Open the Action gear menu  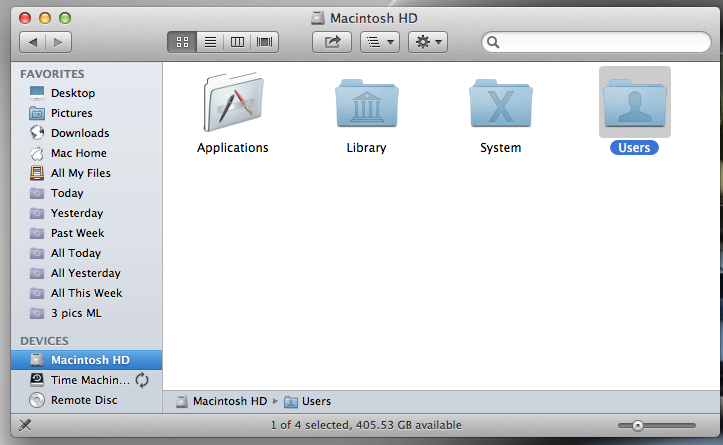point(428,42)
